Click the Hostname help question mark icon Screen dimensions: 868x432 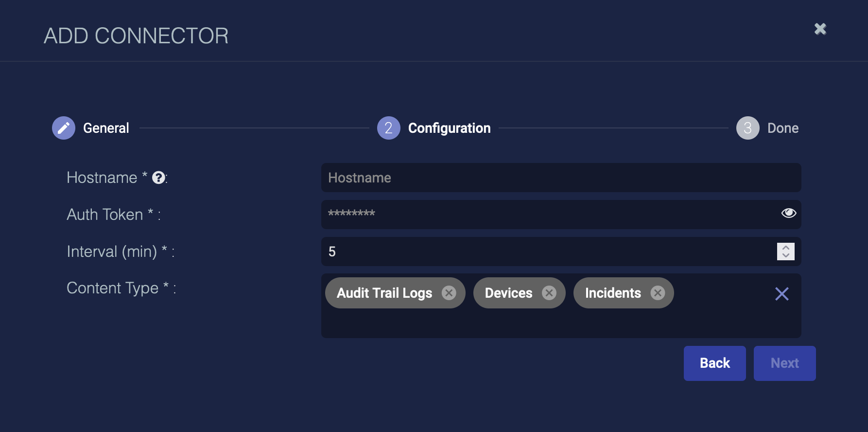pyautogui.click(x=158, y=178)
